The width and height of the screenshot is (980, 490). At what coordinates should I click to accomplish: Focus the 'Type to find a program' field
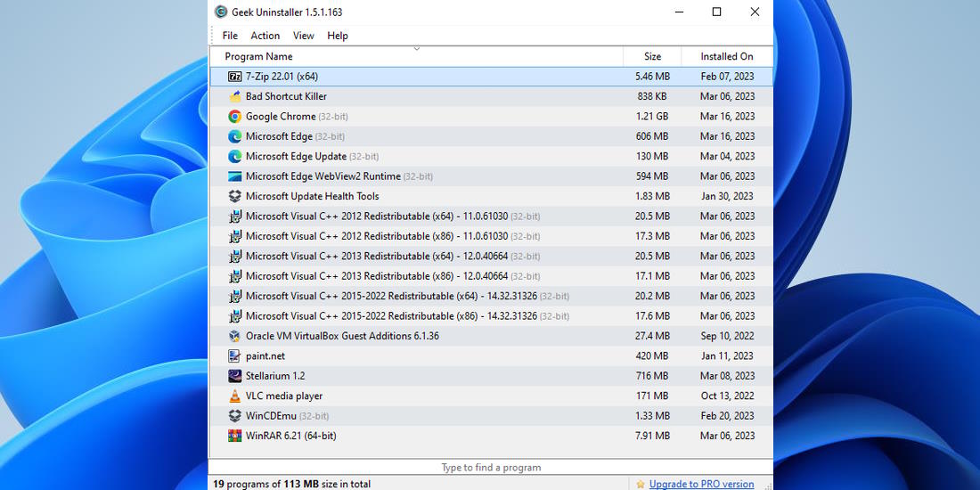pyautogui.click(x=491, y=468)
